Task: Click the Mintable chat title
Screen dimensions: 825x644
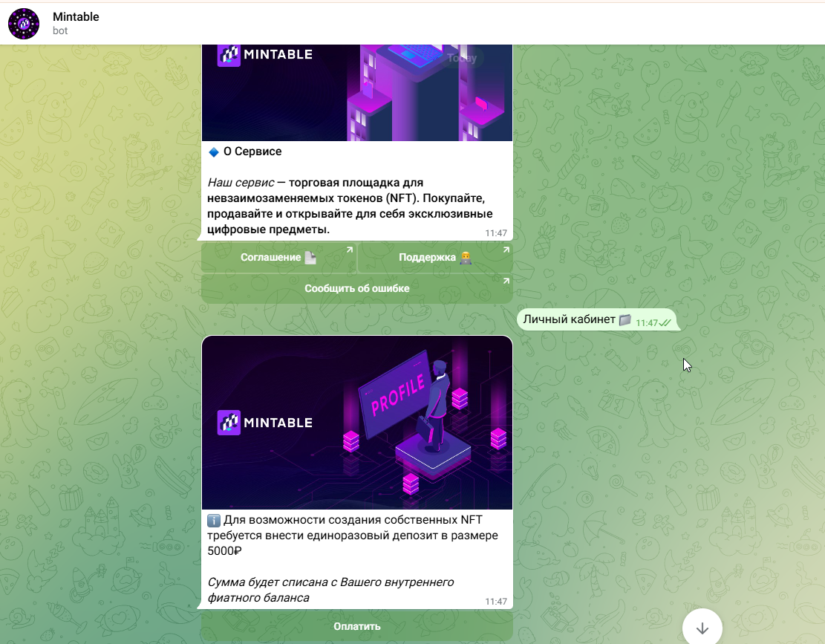Action: pyautogui.click(x=76, y=17)
